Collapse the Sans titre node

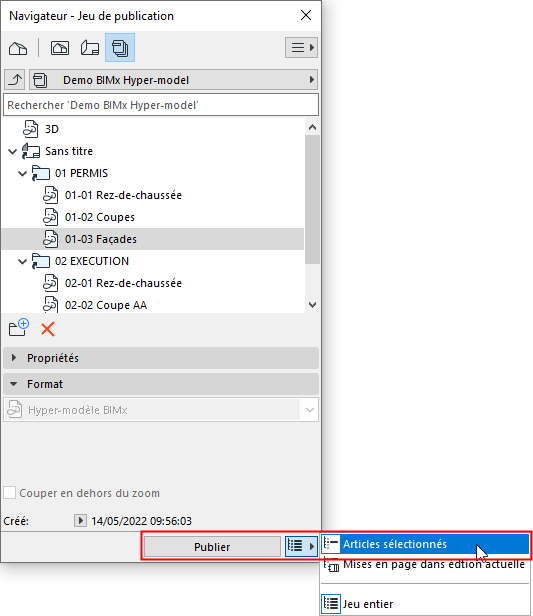[x=13, y=151]
